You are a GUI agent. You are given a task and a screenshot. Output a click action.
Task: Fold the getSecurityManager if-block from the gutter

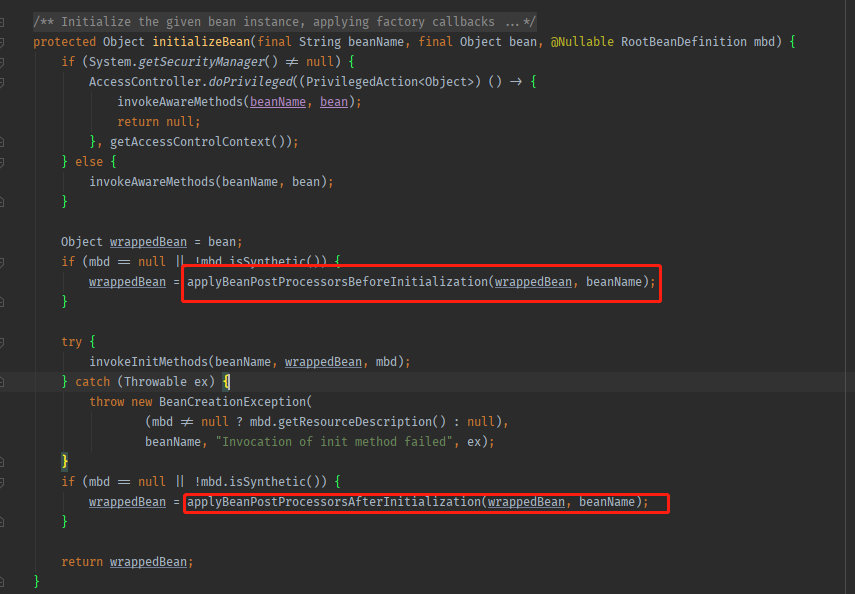click(2, 62)
